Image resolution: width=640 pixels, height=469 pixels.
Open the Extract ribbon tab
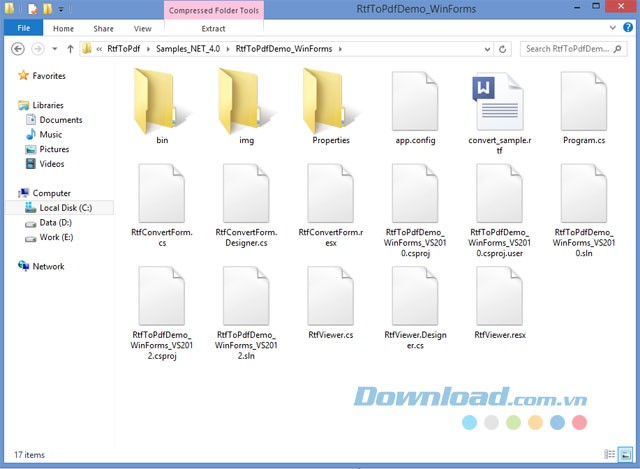(x=213, y=29)
